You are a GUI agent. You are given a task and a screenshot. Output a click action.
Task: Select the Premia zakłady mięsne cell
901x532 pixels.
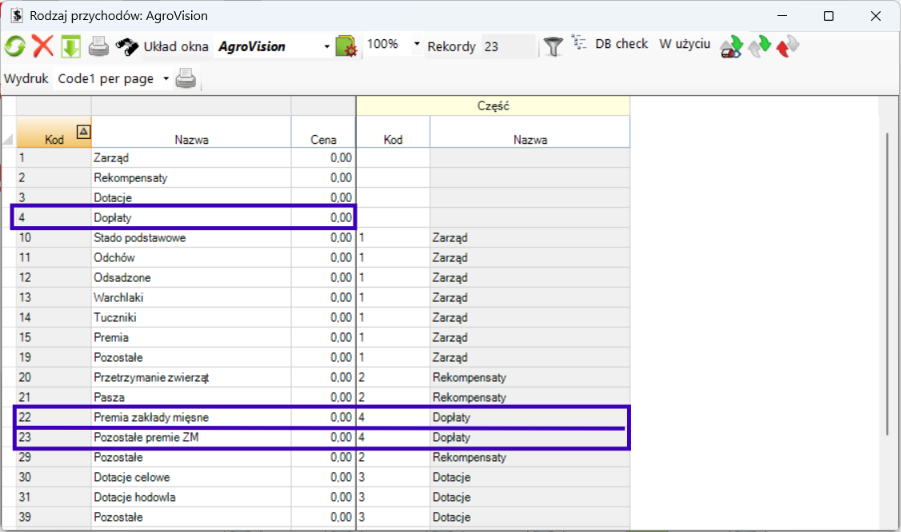click(x=191, y=418)
